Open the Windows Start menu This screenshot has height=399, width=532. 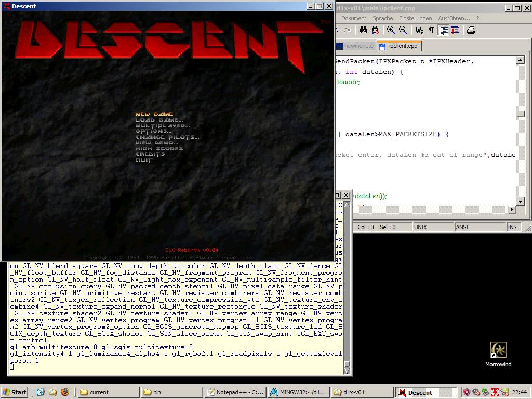[14, 392]
